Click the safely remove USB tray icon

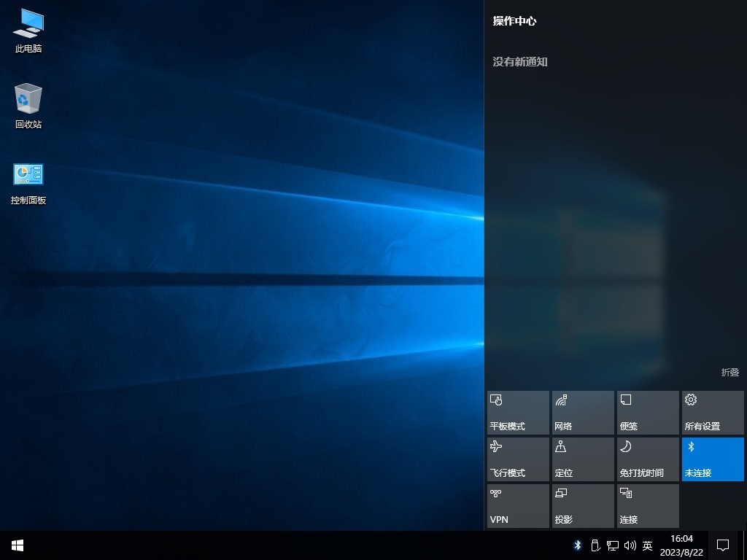coord(595,545)
